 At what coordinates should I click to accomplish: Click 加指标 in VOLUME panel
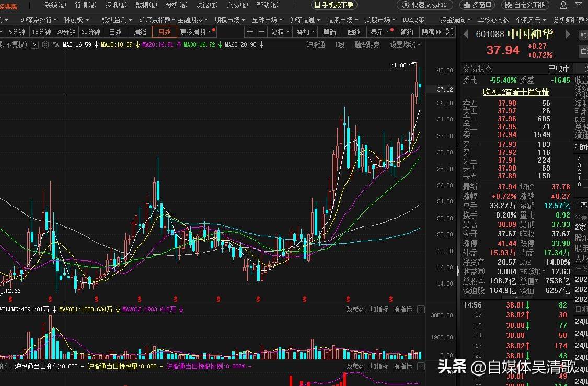click(379, 310)
